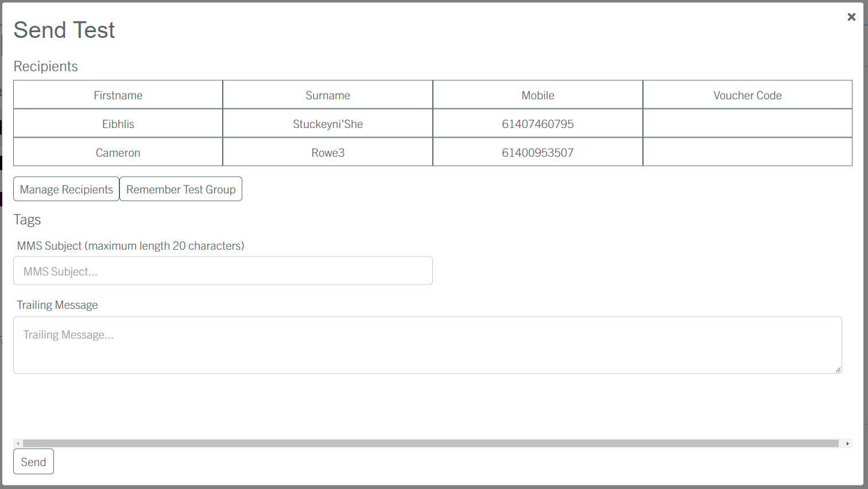Click the Stuckeyni'She surname cell
Image resolution: width=868 pixels, height=489 pixels.
(x=327, y=124)
